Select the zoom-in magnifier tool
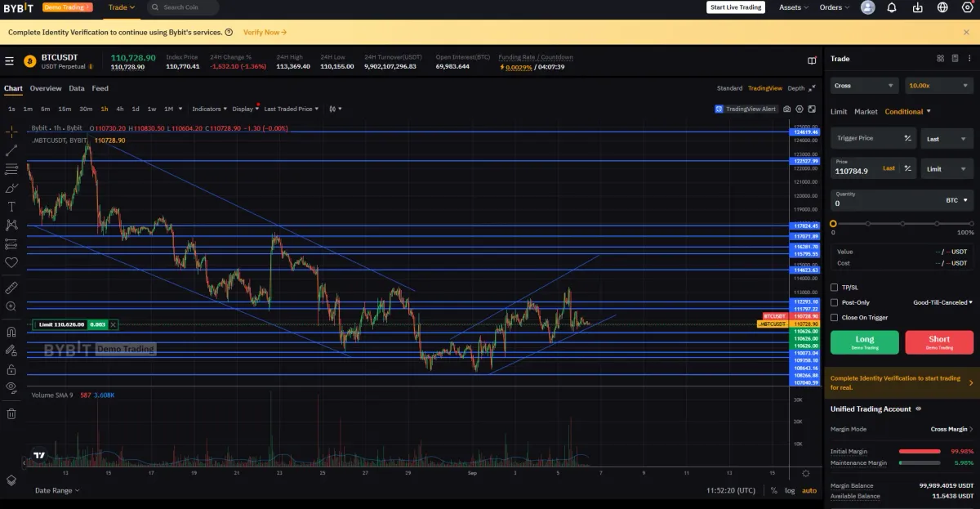Screen dimensions: 980x509 coord(11,306)
